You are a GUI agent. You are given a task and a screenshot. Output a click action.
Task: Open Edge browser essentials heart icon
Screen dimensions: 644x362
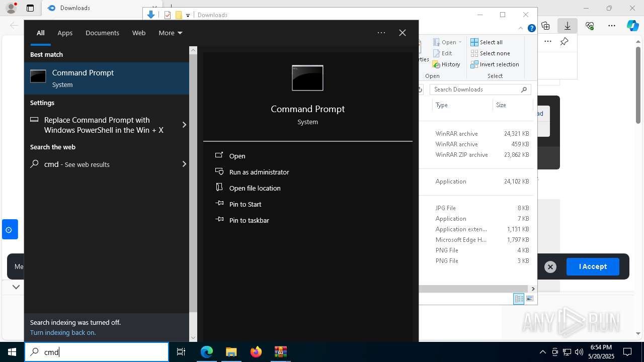590,26
